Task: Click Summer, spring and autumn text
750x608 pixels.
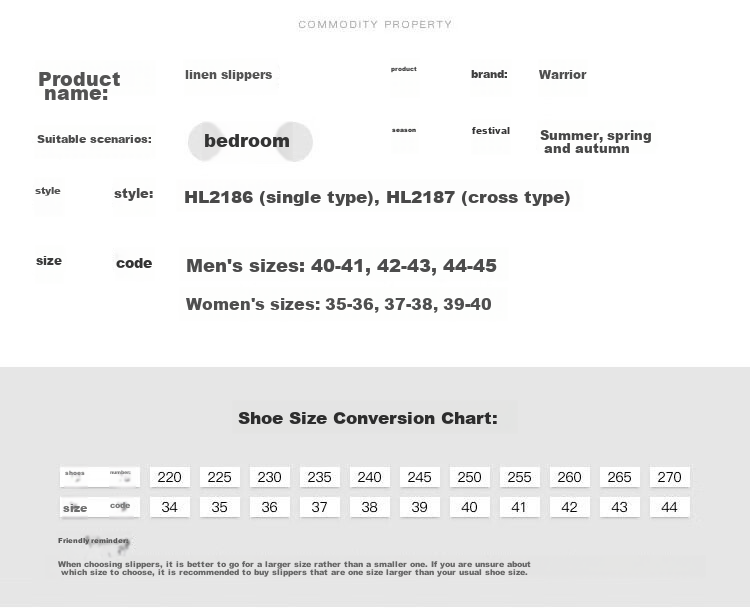Action: pyautogui.click(x=596, y=142)
